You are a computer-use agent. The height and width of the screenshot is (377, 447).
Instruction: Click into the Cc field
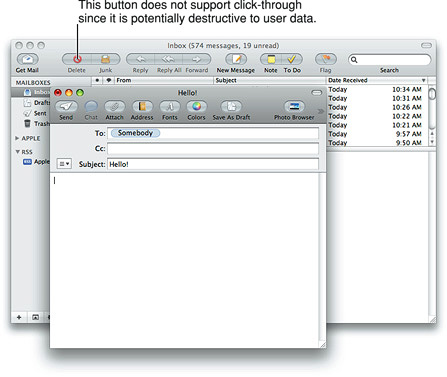pos(213,148)
